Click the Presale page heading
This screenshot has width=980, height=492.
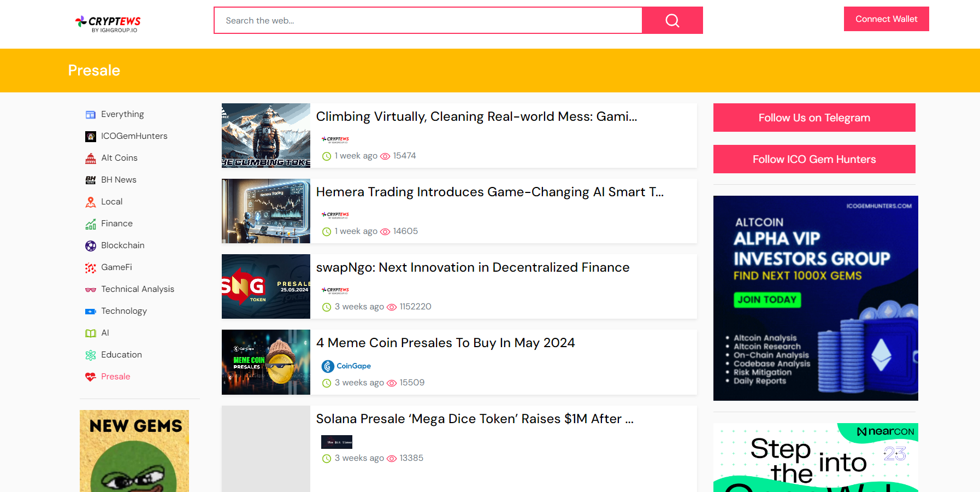click(94, 71)
